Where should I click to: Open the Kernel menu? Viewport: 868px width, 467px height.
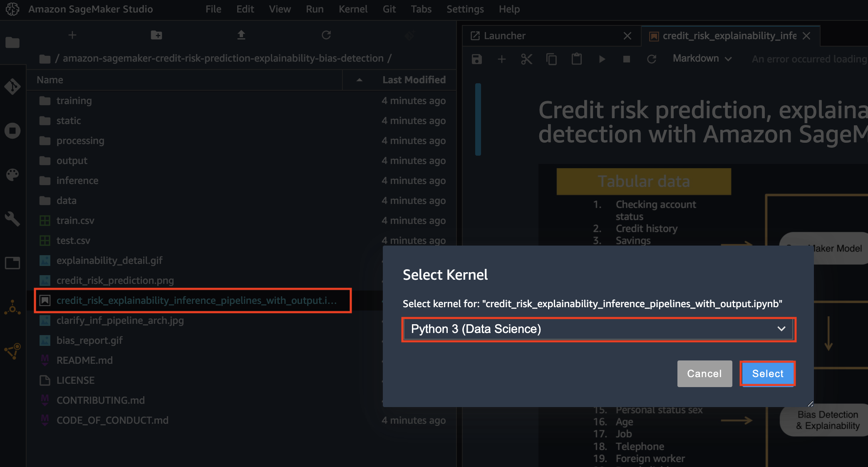pyautogui.click(x=353, y=9)
